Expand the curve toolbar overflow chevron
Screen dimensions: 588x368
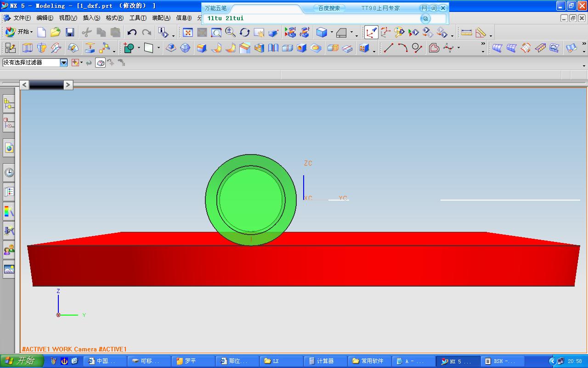pyautogui.click(x=483, y=44)
